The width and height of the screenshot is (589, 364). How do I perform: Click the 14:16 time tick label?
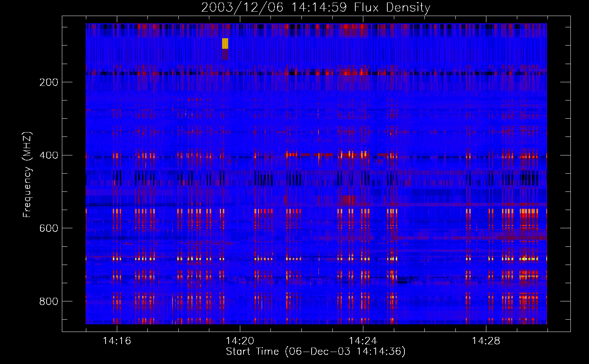117,341
